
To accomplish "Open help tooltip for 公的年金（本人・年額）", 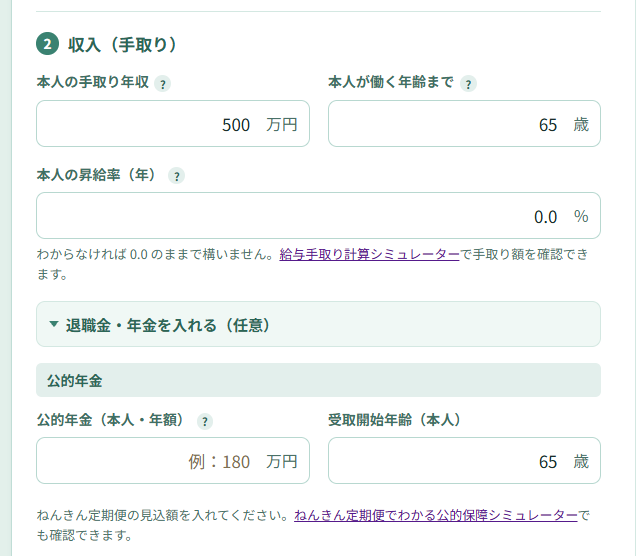I will (205, 422).
